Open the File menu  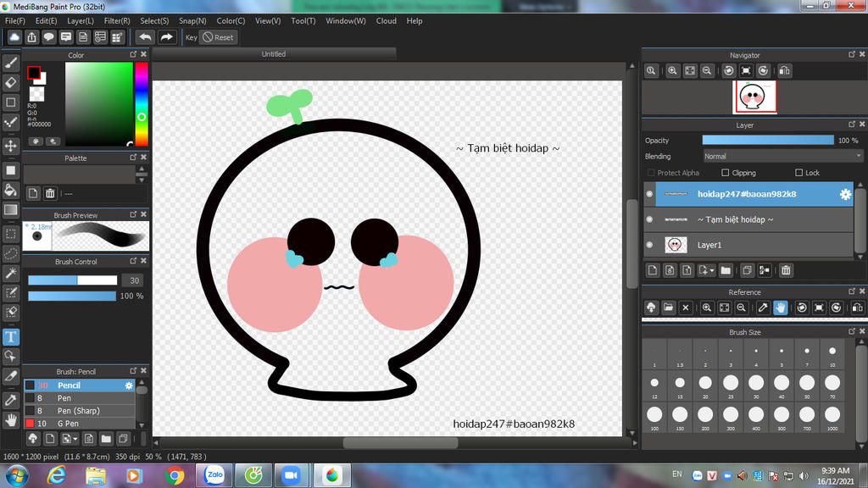coord(15,21)
